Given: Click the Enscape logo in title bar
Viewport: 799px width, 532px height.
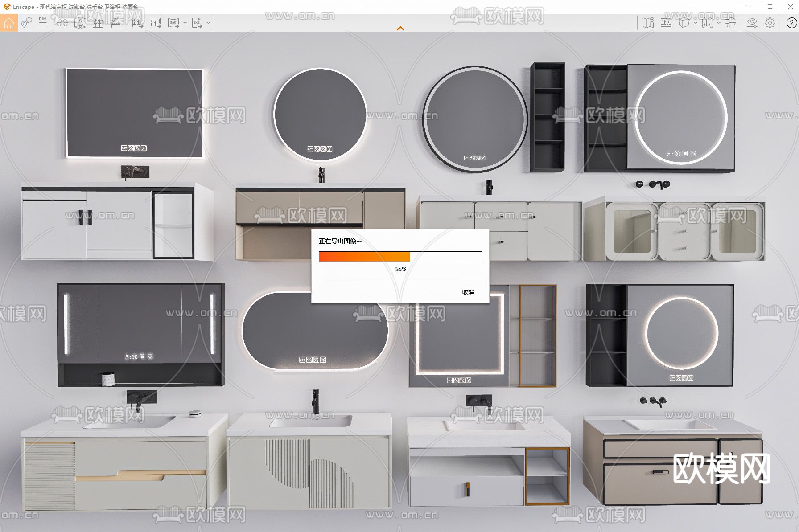Looking at the screenshot, I should [x=7, y=7].
